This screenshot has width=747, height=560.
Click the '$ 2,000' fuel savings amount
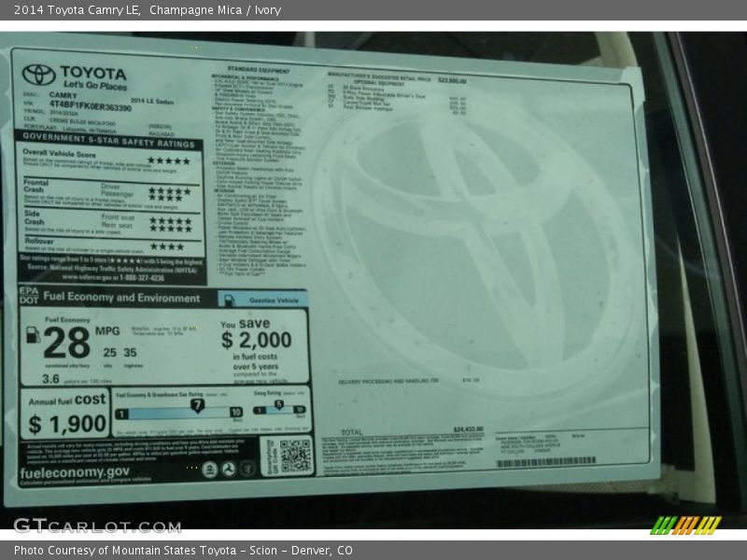pos(256,340)
